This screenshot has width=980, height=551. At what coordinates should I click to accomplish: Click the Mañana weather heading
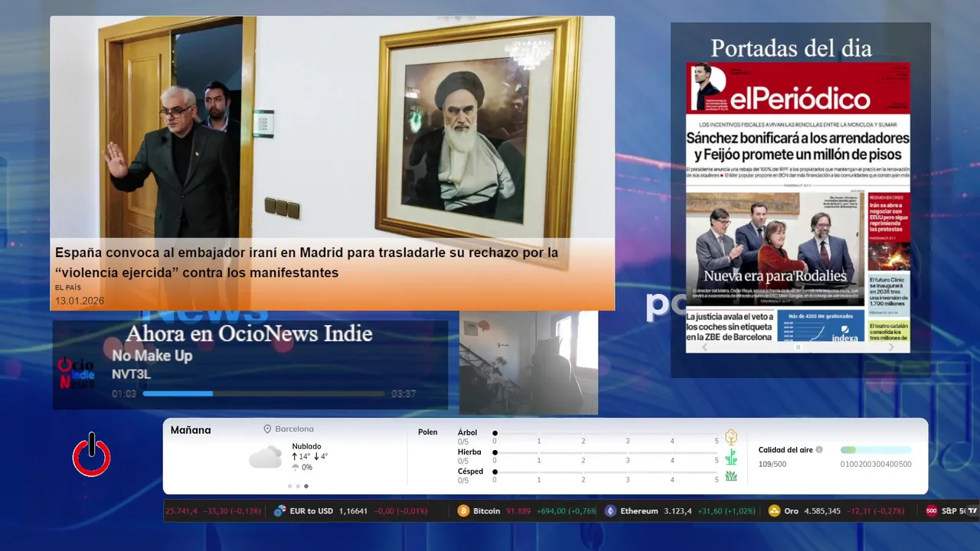coord(191,430)
